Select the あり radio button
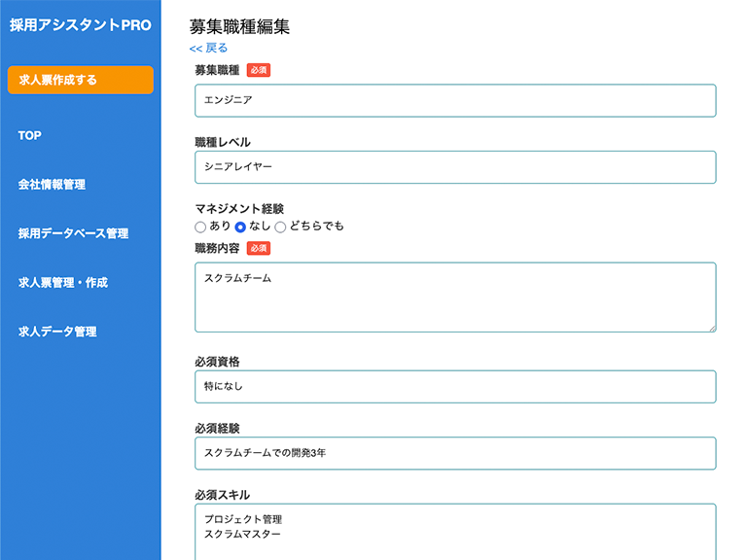Screen dimensions: 747x560 200,227
